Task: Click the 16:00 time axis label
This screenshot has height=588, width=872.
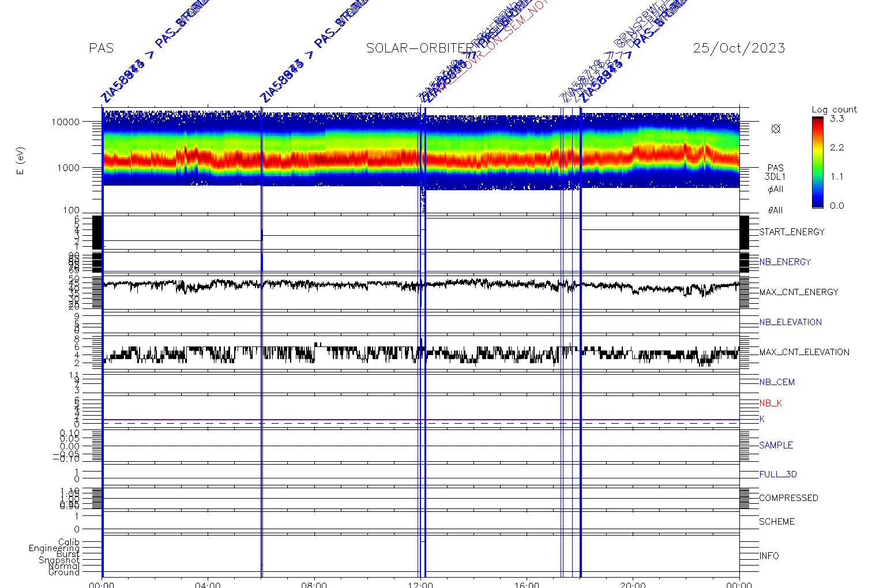Action: coord(527,585)
